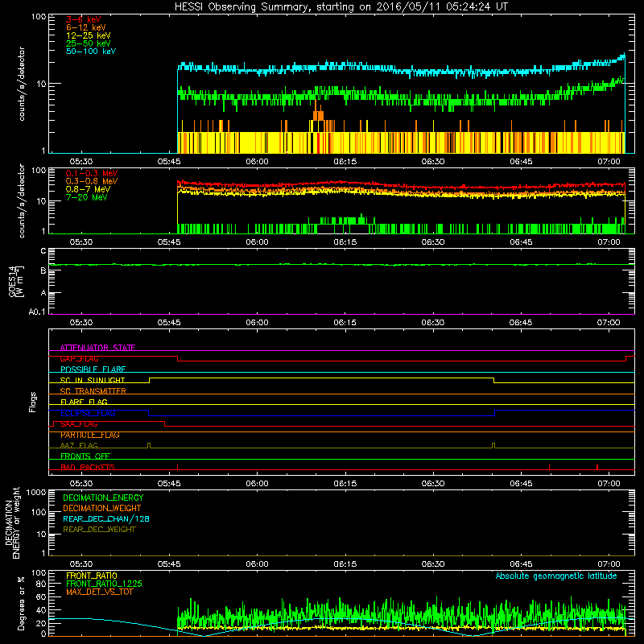Select the GAP_FLAG label
The width and height of the screenshot is (644, 644).
coord(79,358)
